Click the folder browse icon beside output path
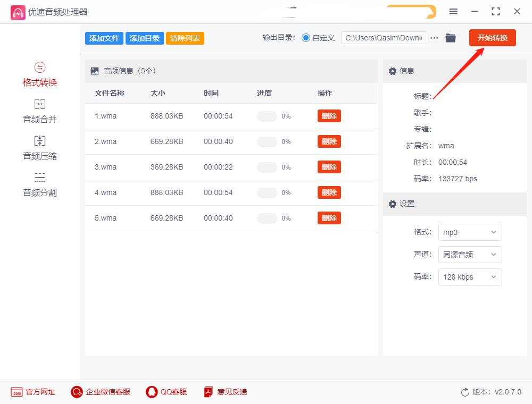The width and height of the screenshot is (532, 404). click(451, 38)
